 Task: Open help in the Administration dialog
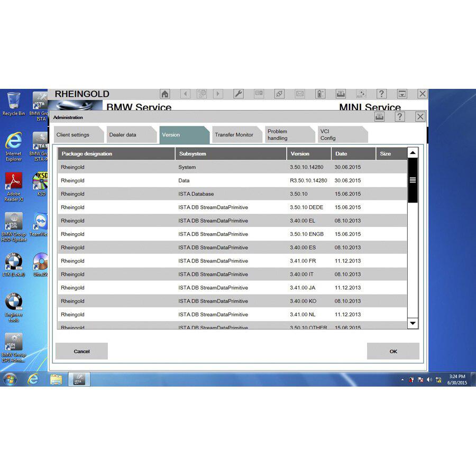(400, 116)
